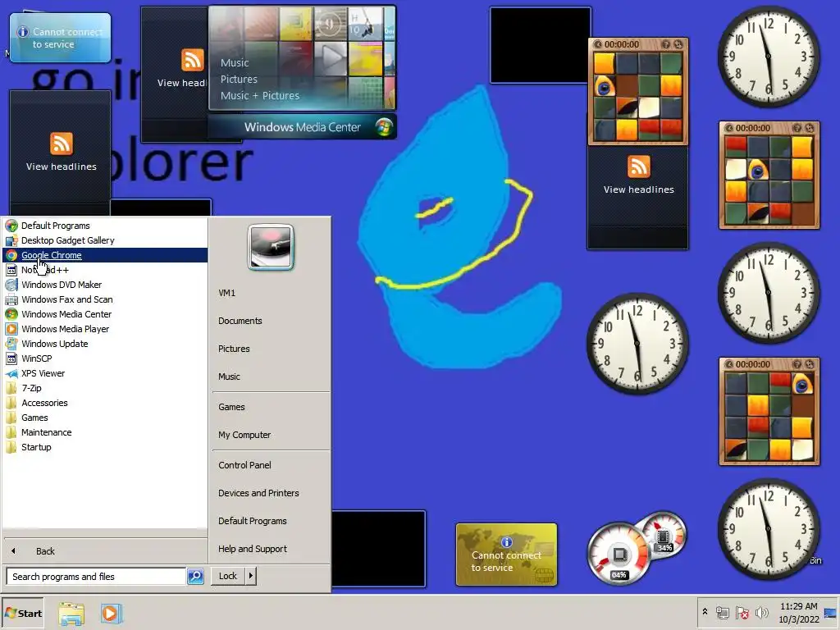Click the CPU meter gadget showing 04%
840x630 pixels.
tap(619, 554)
